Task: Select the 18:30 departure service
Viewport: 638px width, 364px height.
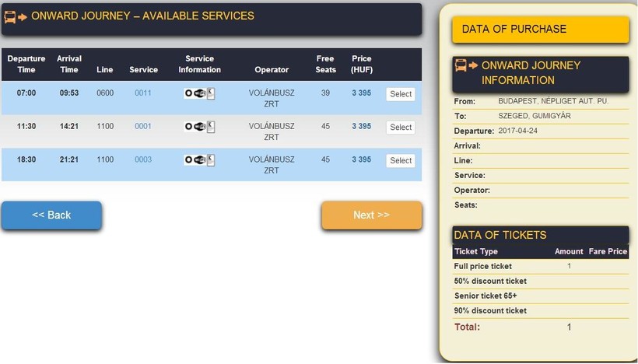Action: [401, 160]
